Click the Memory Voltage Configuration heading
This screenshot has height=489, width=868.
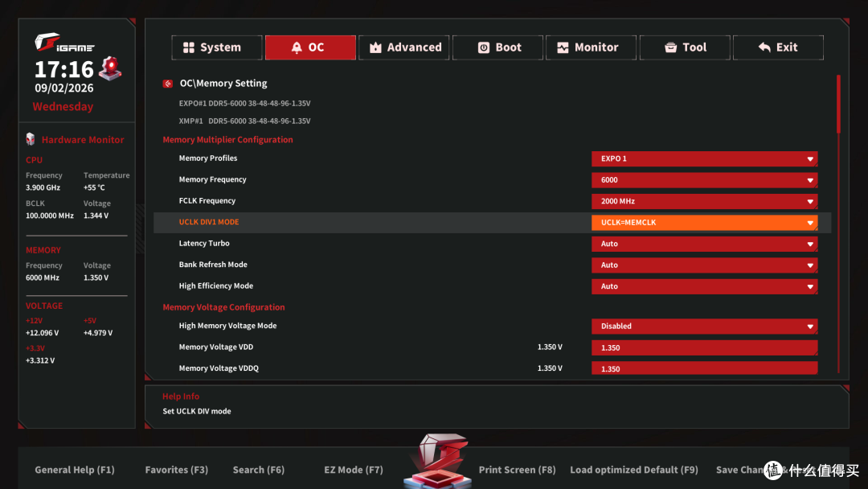pyautogui.click(x=223, y=307)
